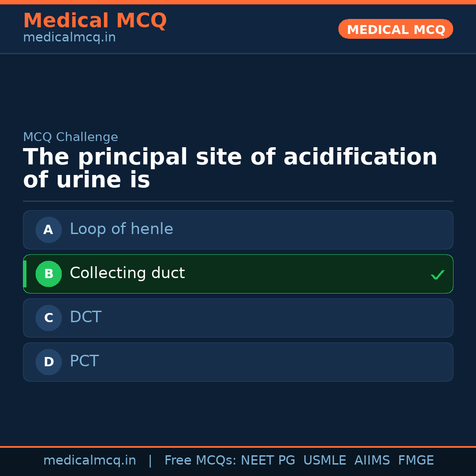This screenshot has height=476, width=476.
Task: Select the D letter circle
Action: [x=48, y=362]
